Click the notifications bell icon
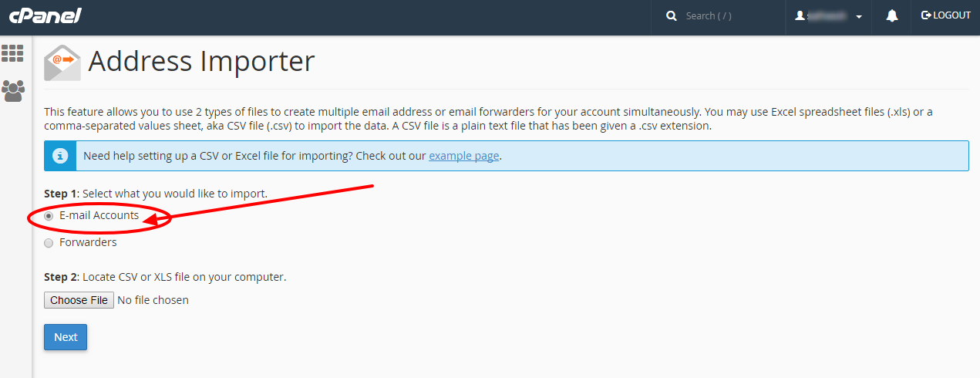 (x=892, y=16)
